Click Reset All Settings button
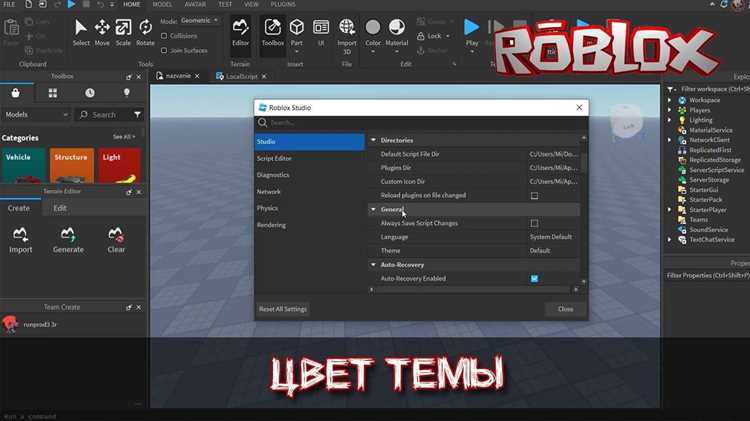The height and width of the screenshot is (421, 750). coord(283,309)
